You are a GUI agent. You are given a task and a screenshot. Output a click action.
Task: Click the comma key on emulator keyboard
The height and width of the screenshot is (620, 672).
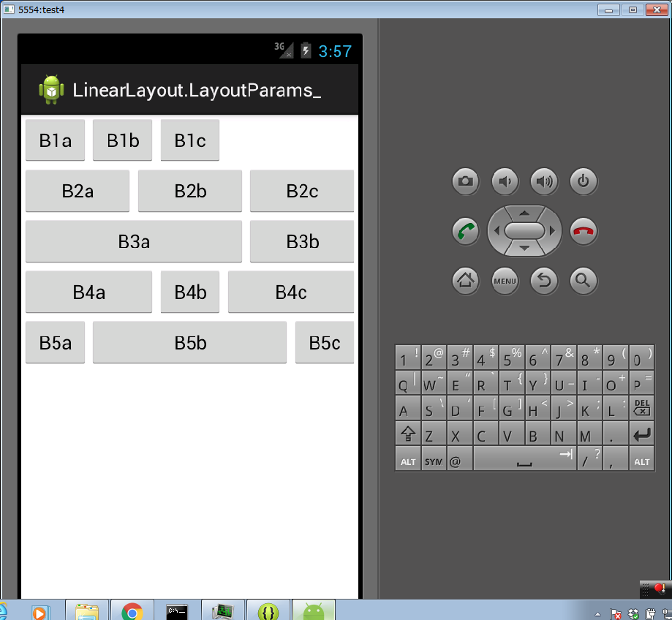pyautogui.click(x=616, y=458)
